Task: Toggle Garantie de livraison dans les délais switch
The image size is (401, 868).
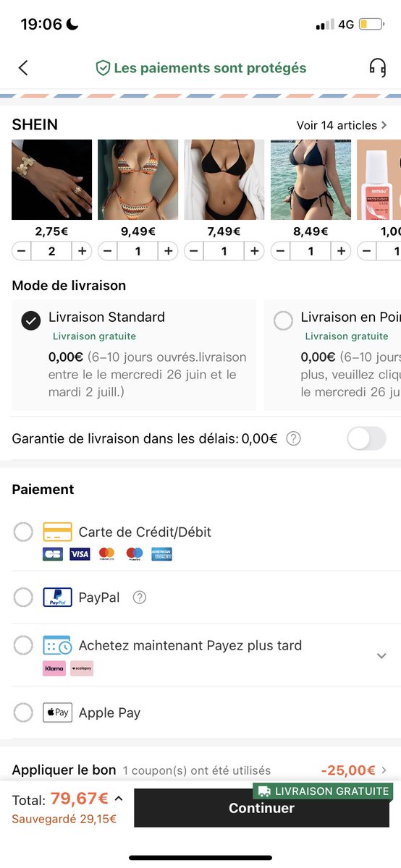Action: (x=366, y=438)
